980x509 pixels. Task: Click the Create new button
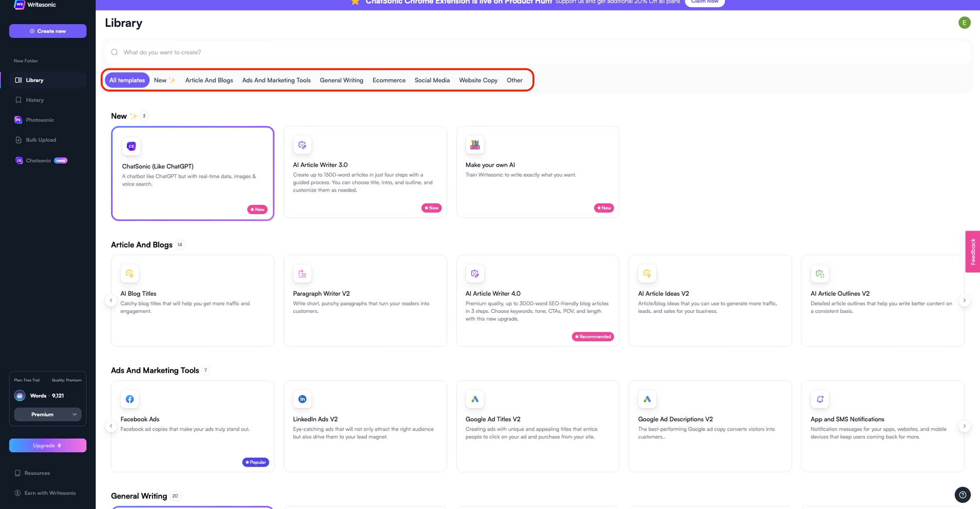coord(48,31)
